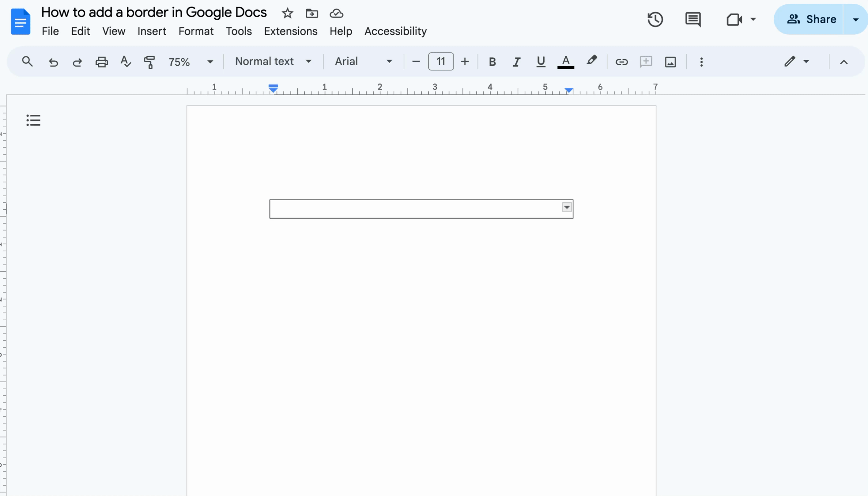Open the 75% zoom dropdown
The width and height of the screenshot is (868, 496).
[191, 62]
